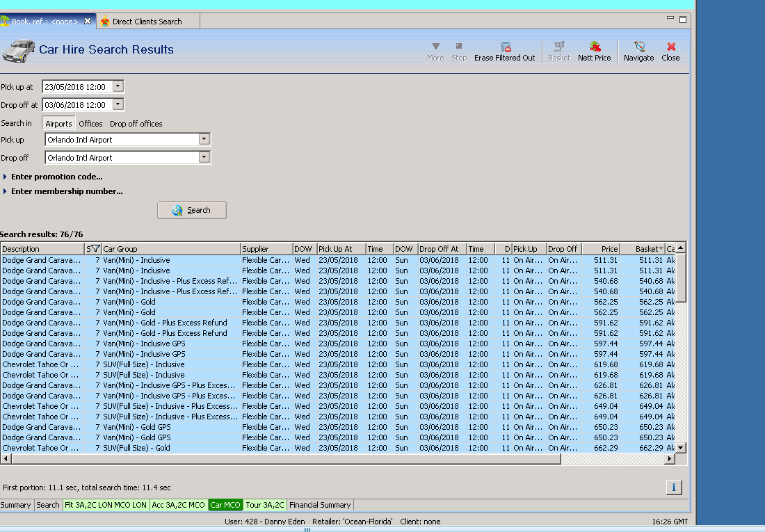765x532 pixels.
Task: Click the Search button
Action: point(191,210)
